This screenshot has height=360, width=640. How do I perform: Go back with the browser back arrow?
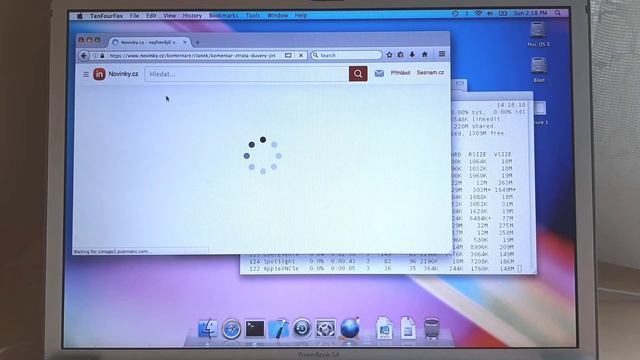click(84, 56)
